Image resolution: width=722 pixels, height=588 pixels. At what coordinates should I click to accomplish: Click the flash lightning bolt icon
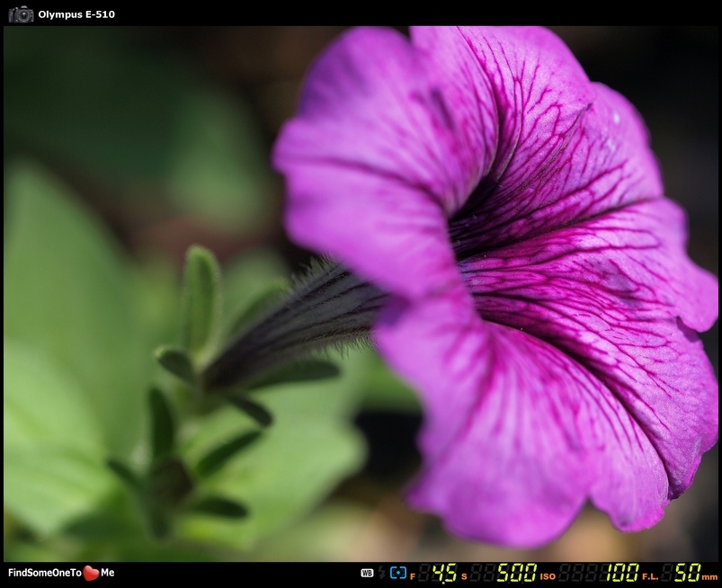(381, 573)
